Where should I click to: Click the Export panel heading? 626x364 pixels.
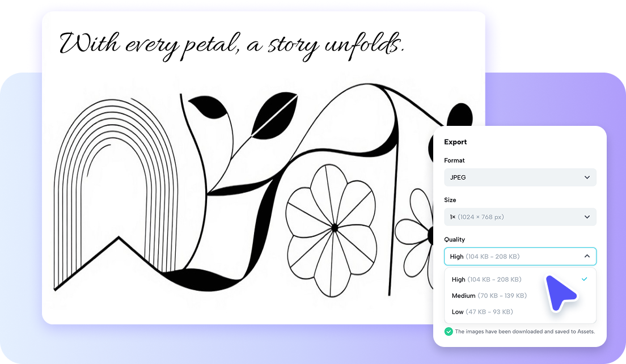click(455, 142)
